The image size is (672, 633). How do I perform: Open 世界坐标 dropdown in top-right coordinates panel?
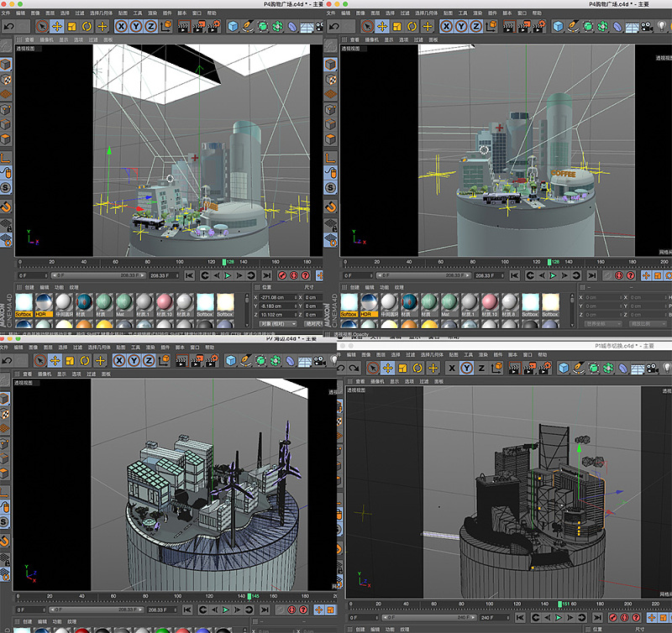603,324
